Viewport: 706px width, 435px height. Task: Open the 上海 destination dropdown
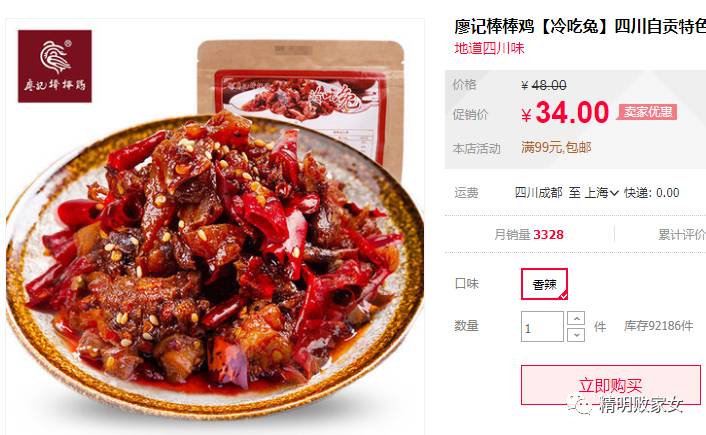[x=602, y=193]
